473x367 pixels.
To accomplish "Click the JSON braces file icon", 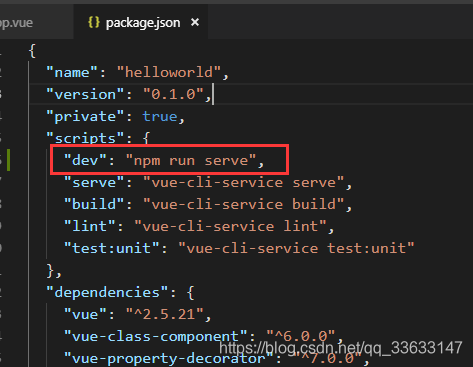I will (x=94, y=22).
